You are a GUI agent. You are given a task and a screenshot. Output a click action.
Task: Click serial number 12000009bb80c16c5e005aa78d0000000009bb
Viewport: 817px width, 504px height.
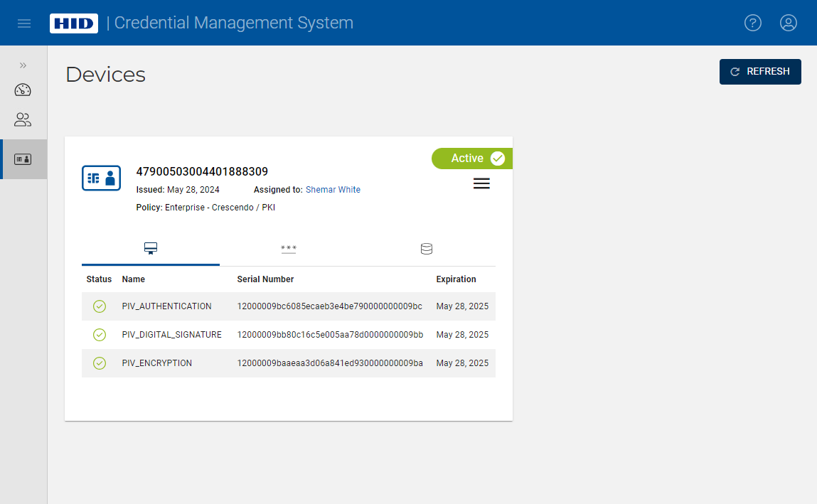(x=331, y=335)
